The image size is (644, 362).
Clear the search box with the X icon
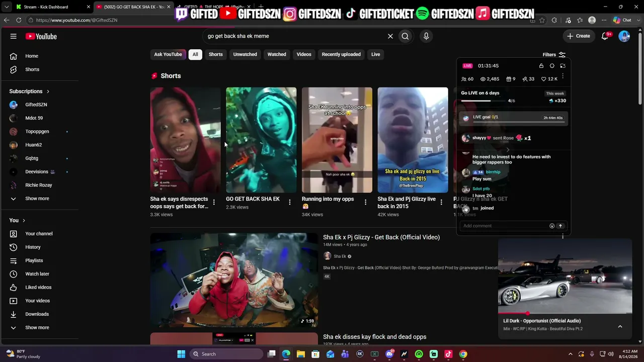coord(390,36)
